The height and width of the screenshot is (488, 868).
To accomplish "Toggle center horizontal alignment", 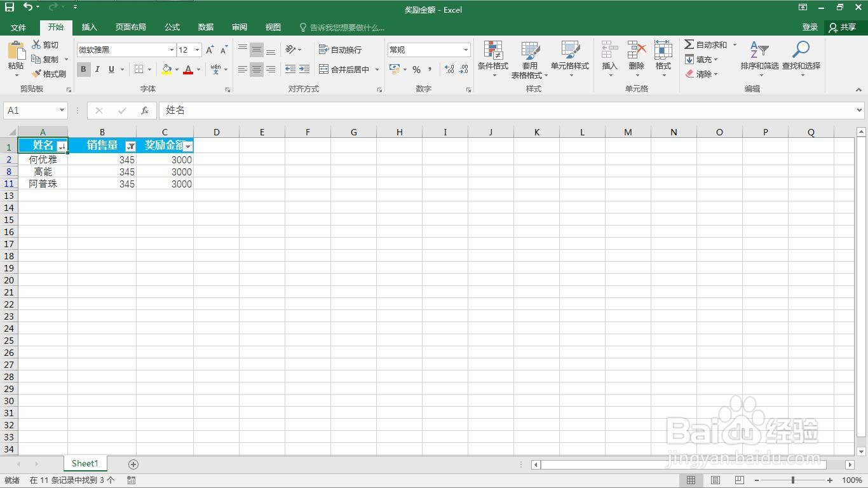I will pos(257,69).
